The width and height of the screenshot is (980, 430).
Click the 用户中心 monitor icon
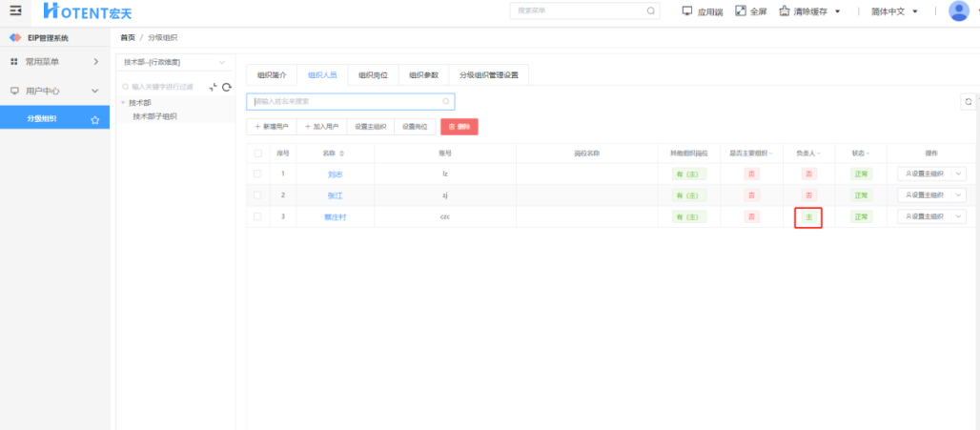(14, 91)
